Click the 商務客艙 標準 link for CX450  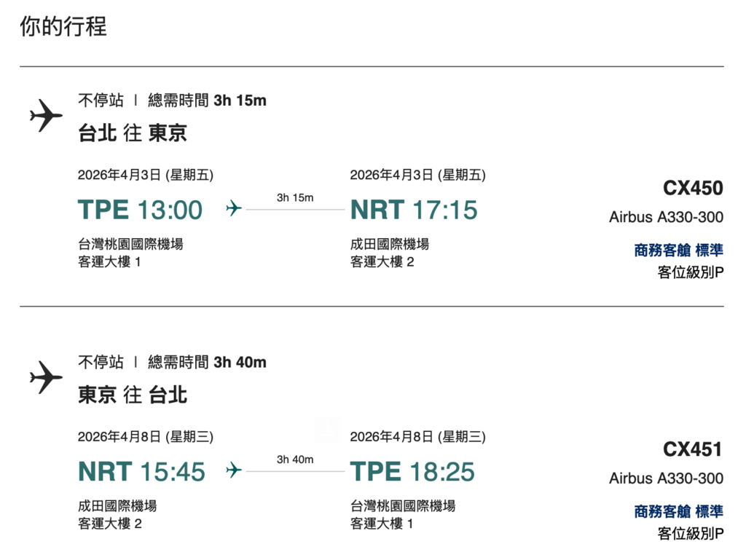678,251
